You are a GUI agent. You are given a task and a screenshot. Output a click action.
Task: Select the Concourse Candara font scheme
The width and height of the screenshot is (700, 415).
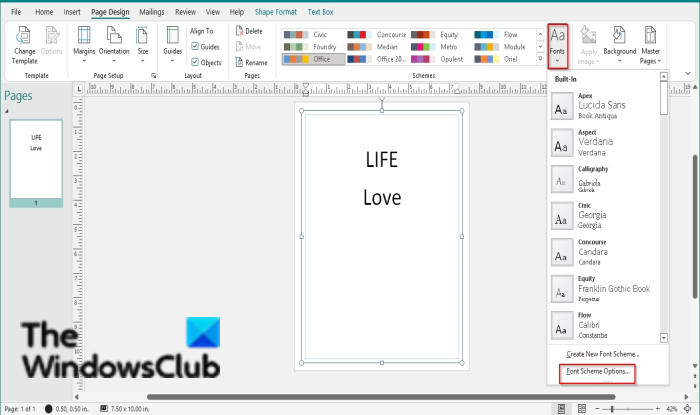click(605, 253)
